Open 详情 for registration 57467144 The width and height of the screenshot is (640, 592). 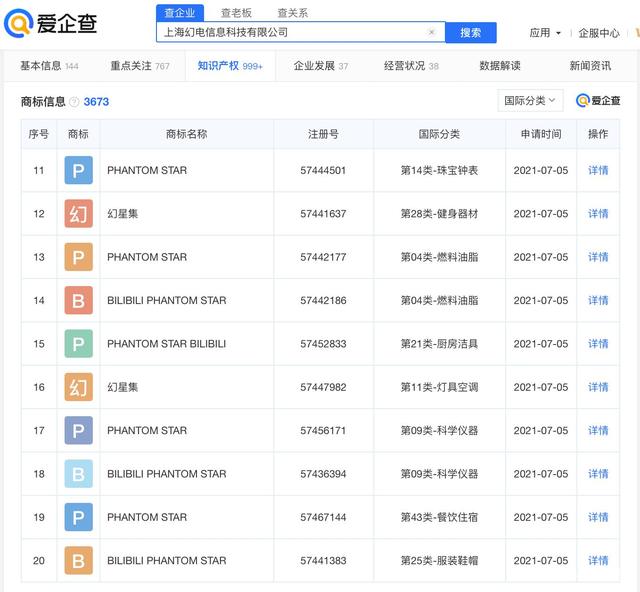[x=598, y=517]
